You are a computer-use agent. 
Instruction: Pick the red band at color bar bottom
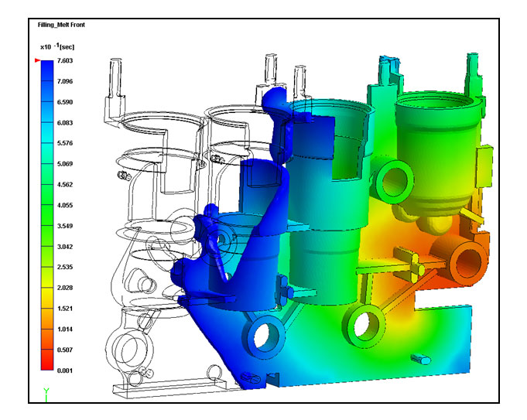coord(46,360)
